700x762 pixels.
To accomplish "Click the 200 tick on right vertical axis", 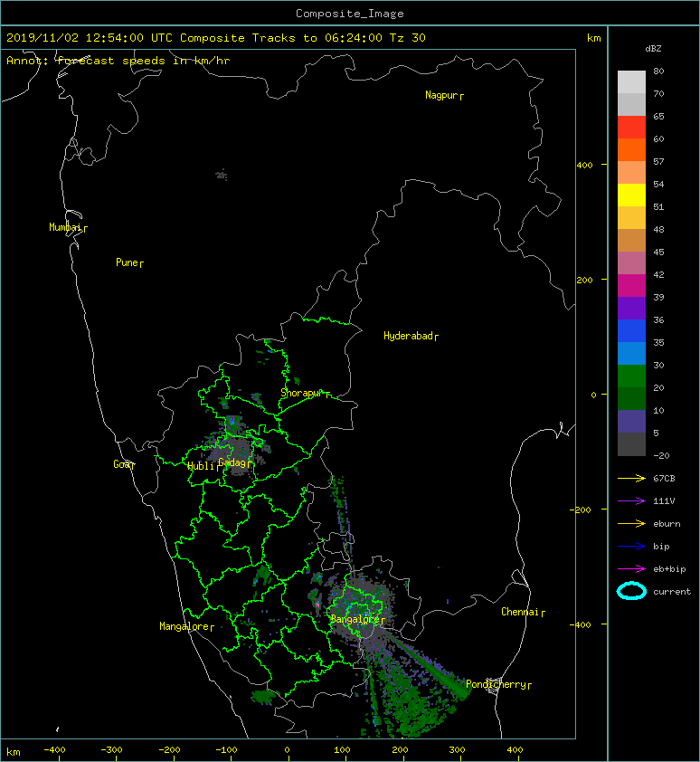I will [584, 281].
